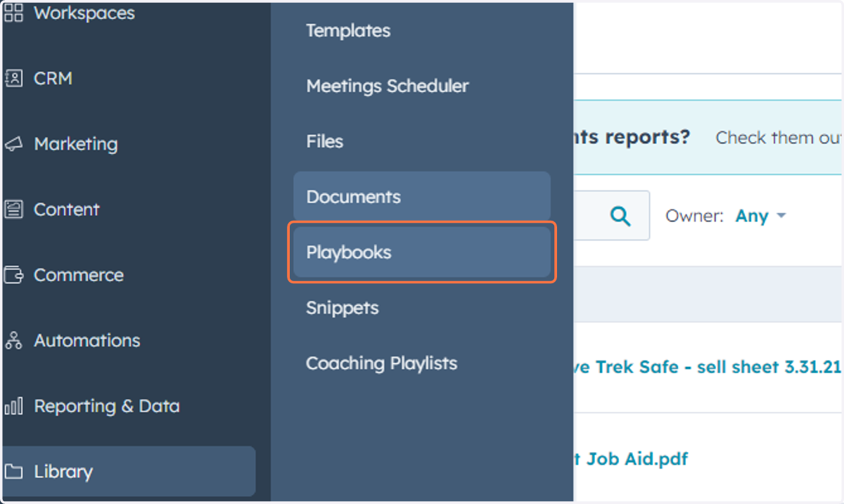
Task: Click the CRM contact card icon
Action: click(13, 78)
